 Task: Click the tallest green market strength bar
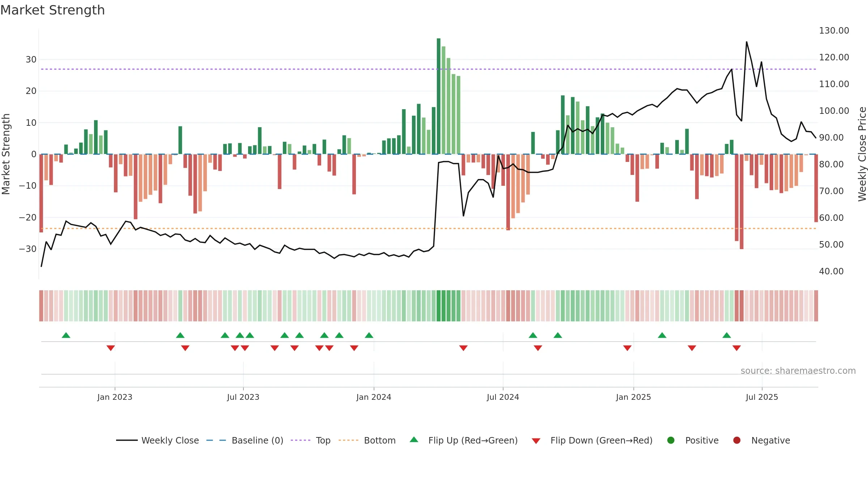coord(438,96)
